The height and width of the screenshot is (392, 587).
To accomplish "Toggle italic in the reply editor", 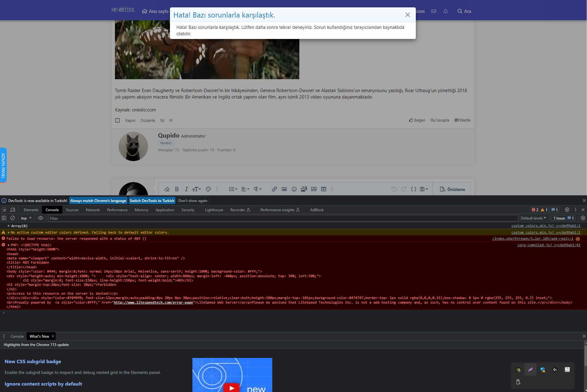I will coord(186,189).
